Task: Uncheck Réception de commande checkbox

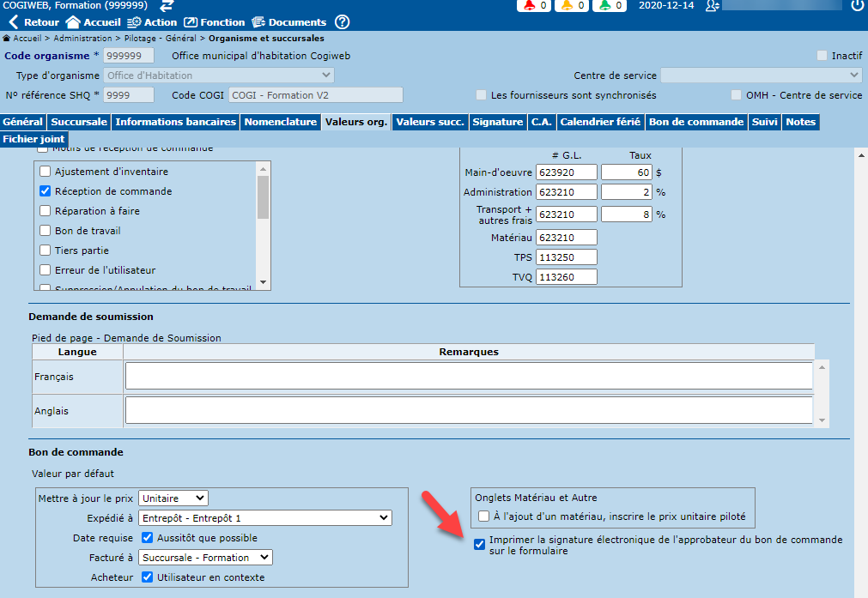Action: [46, 191]
